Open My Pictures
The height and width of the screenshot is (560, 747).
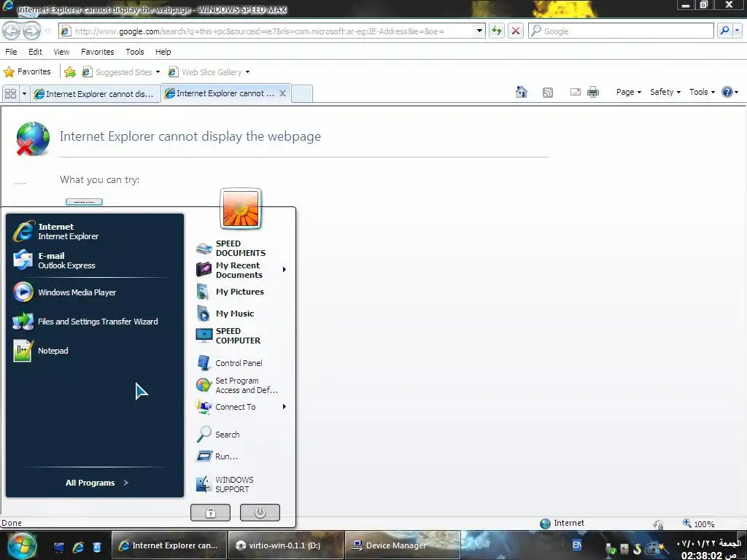click(241, 292)
